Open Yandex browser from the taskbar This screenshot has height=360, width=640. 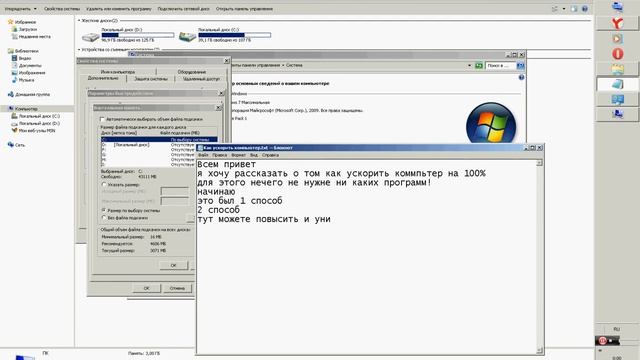click(x=617, y=23)
